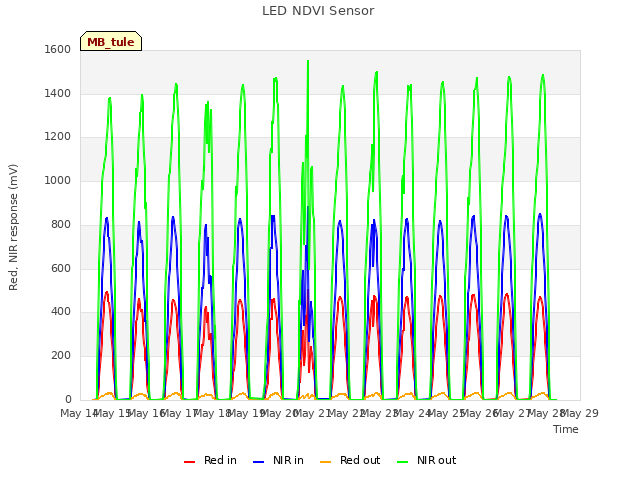Image resolution: width=640 pixels, height=480 pixels.
Task: Click the Time x-axis label
Action: 566,429
